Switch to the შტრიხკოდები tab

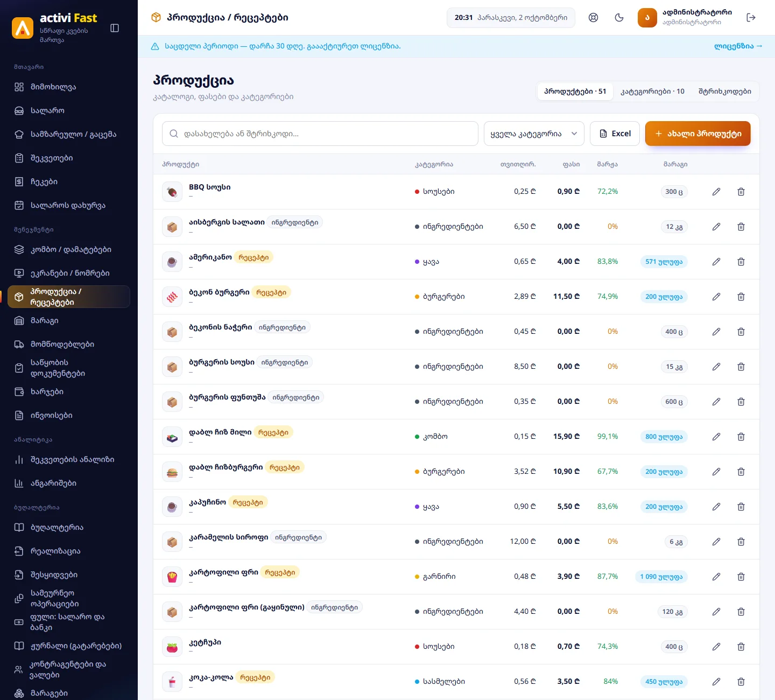tap(724, 92)
